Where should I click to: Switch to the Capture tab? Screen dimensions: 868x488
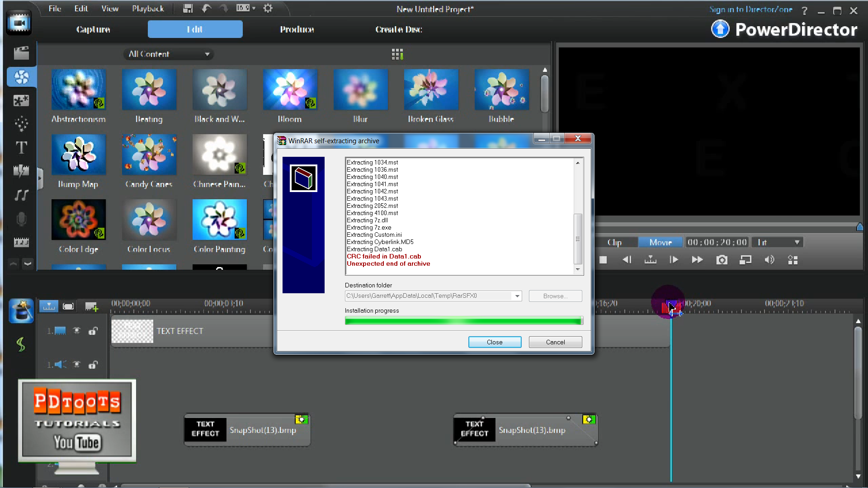pyautogui.click(x=93, y=29)
